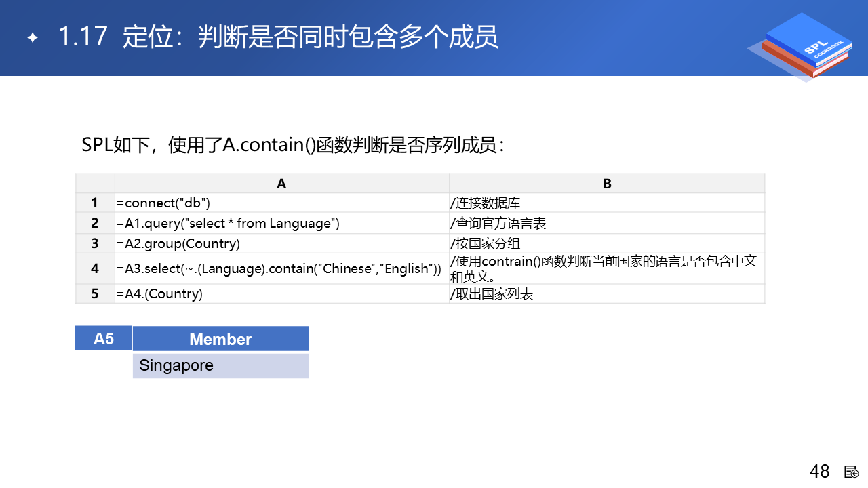Click the cell containing =A3.select with contain("Chinese","English")
The width and height of the screenshot is (868, 488).
282,268
